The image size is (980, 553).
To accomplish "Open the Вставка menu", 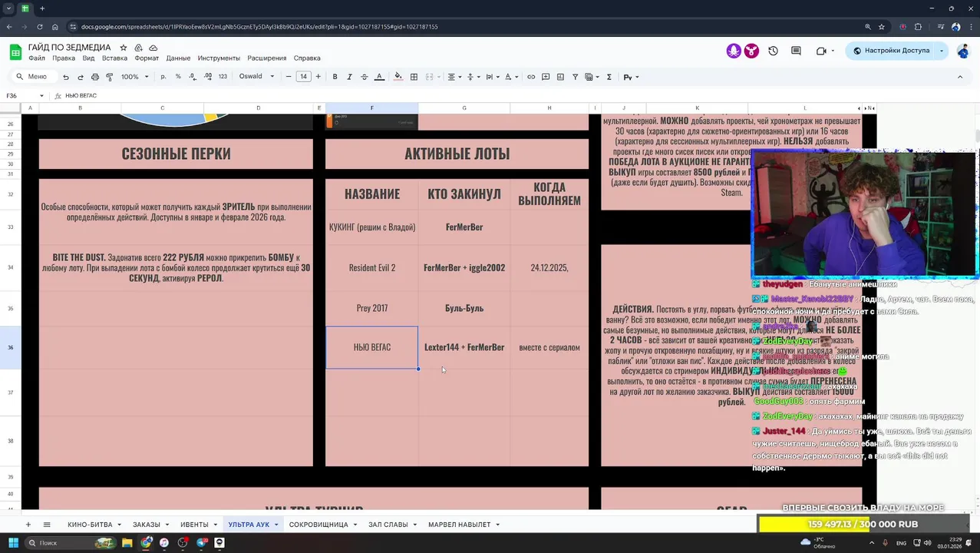I will 114,58.
